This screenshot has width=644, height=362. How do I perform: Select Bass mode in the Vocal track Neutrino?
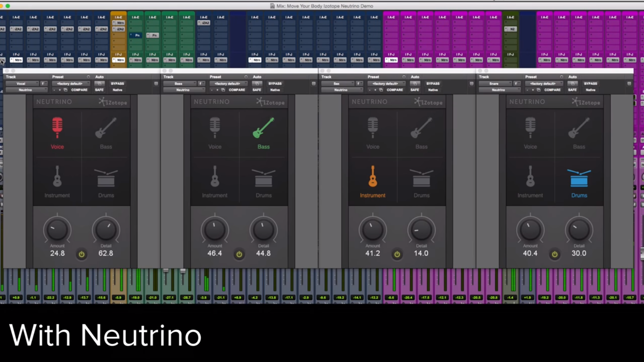click(x=106, y=133)
